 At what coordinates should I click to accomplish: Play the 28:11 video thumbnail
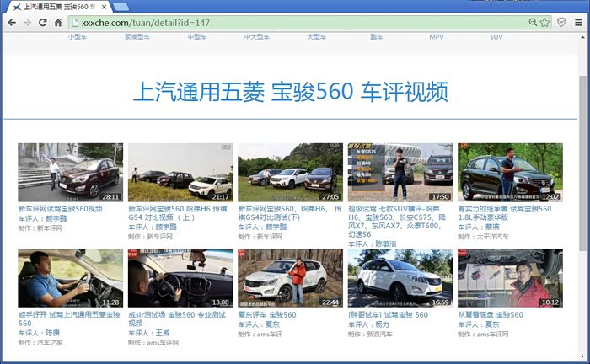point(70,172)
